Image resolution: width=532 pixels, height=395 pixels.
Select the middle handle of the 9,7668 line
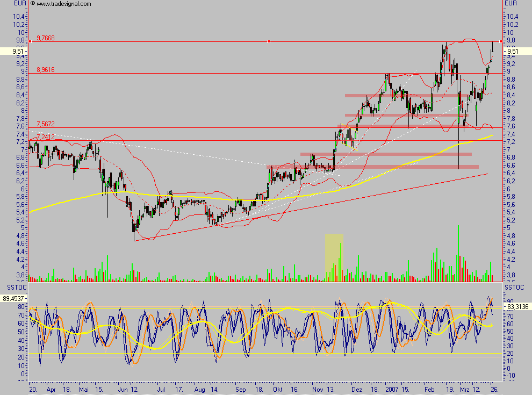pyautogui.click(x=269, y=41)
